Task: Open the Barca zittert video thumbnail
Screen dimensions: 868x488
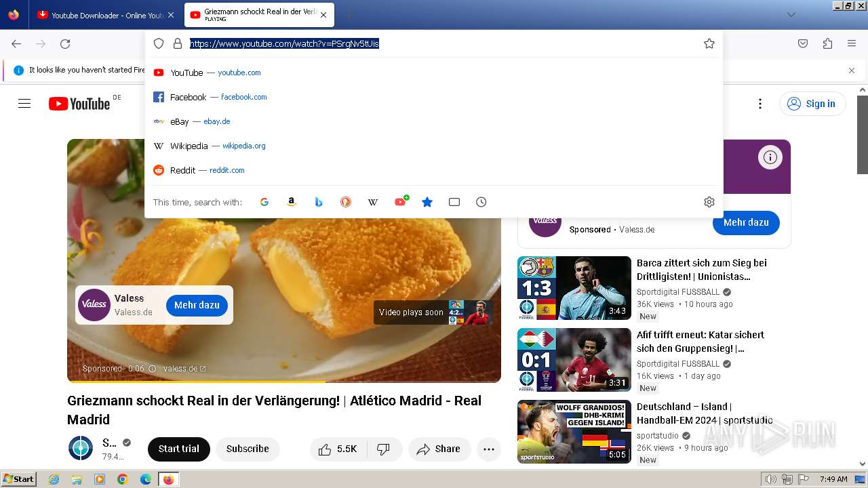Action: (574, 288)
